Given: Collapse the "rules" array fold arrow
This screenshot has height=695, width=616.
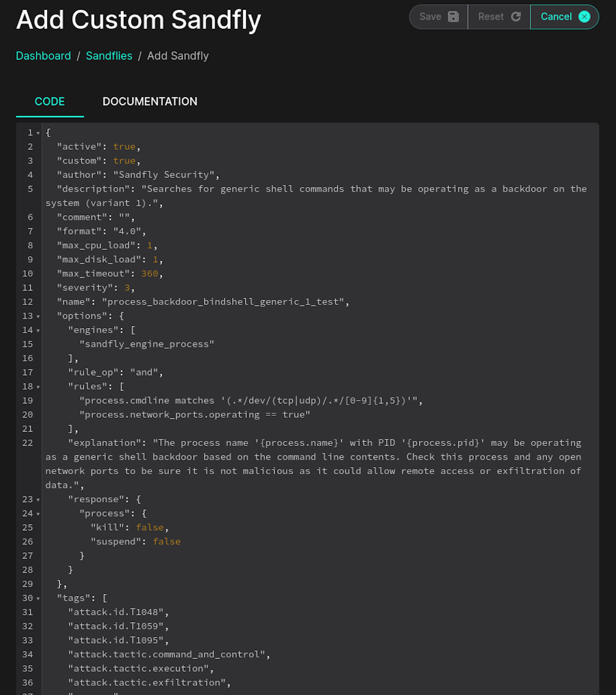Looking at the screenshot, I should pyautogui.click(x=38, y=387).
